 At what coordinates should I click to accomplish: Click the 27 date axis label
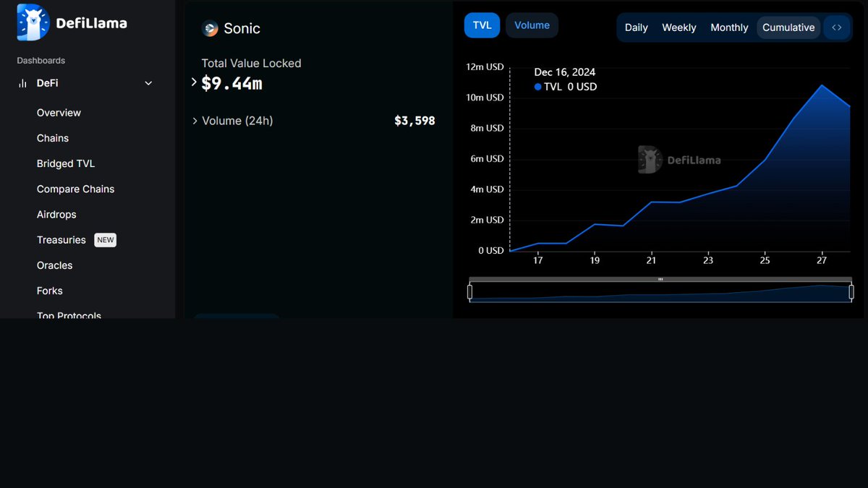[x=822, y=261]
